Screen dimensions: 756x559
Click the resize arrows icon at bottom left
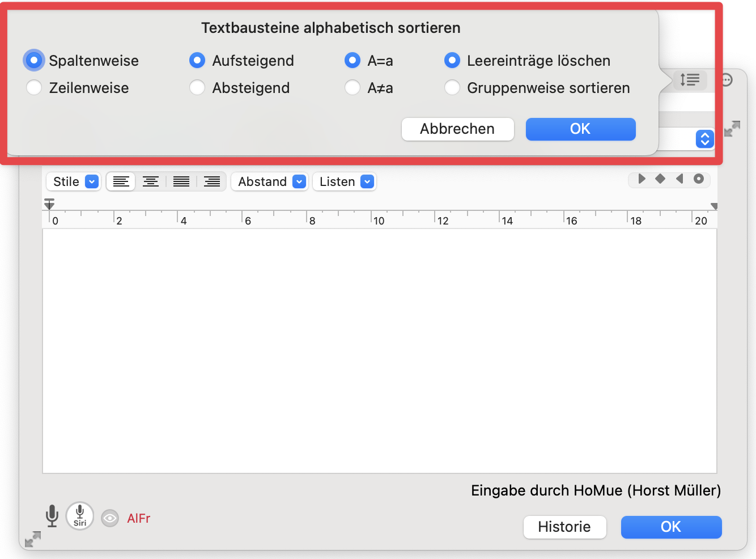(x=33, y=539)
